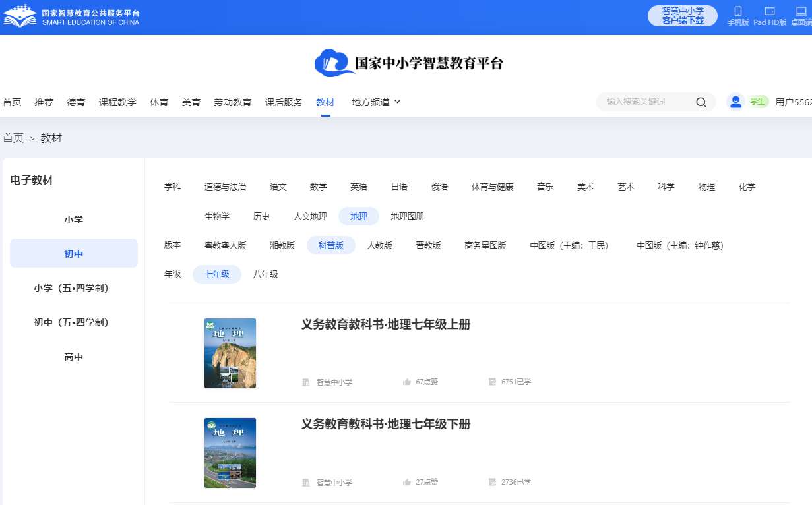
Task: Open the 地理七年级下册 book cover thumbnail
Action: click(230, 453)
